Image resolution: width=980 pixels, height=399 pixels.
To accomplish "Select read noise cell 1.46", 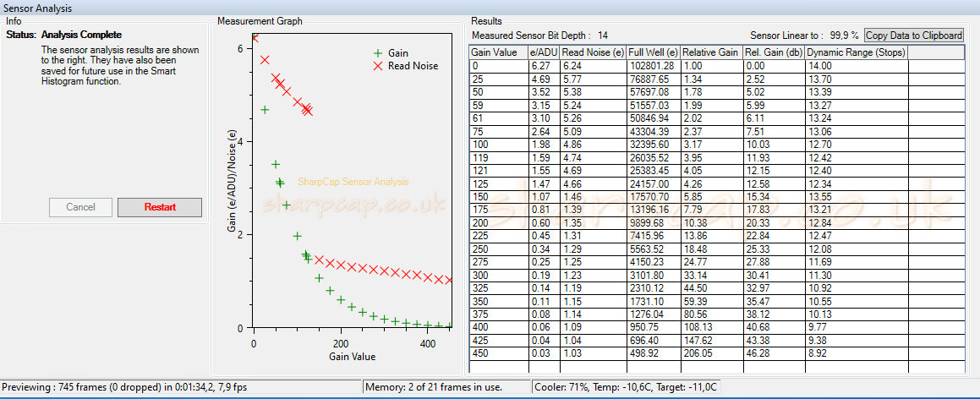I will (593, 197).
